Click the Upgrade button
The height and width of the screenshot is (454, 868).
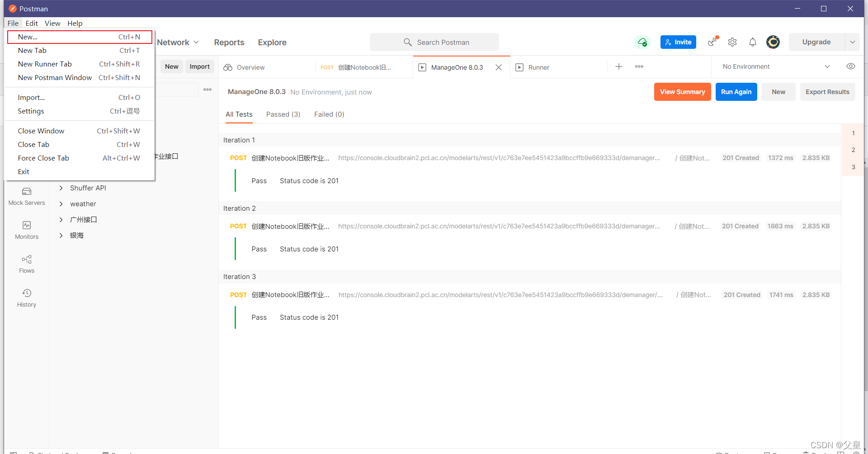click(816, 42)
